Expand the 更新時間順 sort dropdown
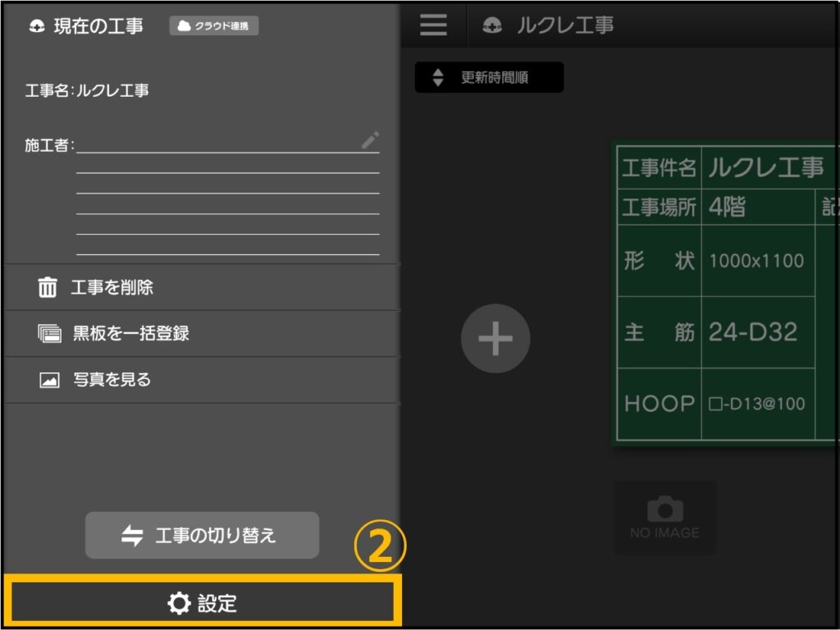Screen dimensions: 840x630 (489, 78)
